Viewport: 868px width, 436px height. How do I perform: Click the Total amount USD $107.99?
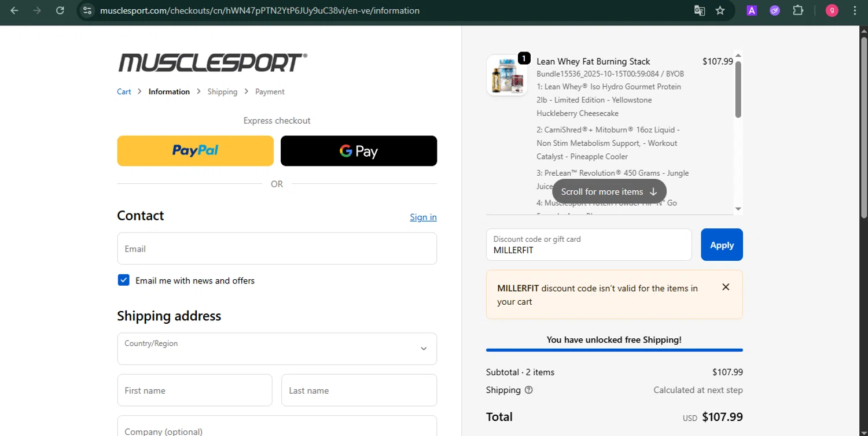713,417
